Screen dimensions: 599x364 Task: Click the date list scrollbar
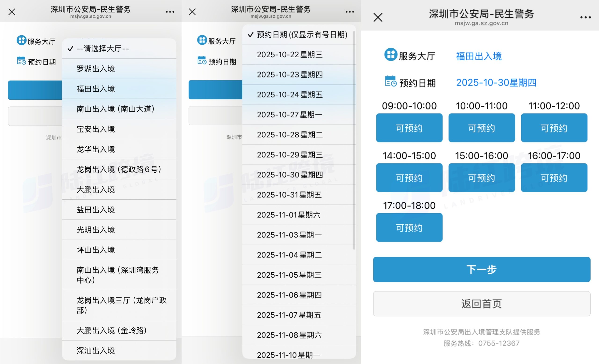354,140
